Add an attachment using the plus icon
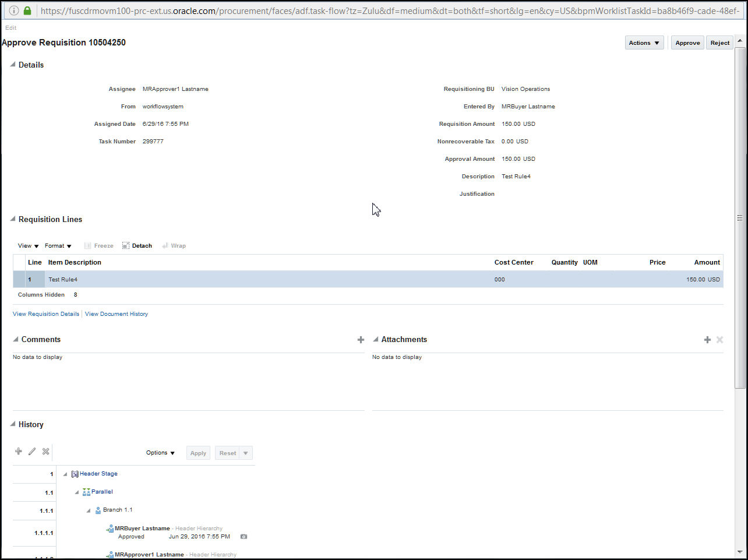Image resolution: width=748 pixels, height=560 pixels. 707,339
